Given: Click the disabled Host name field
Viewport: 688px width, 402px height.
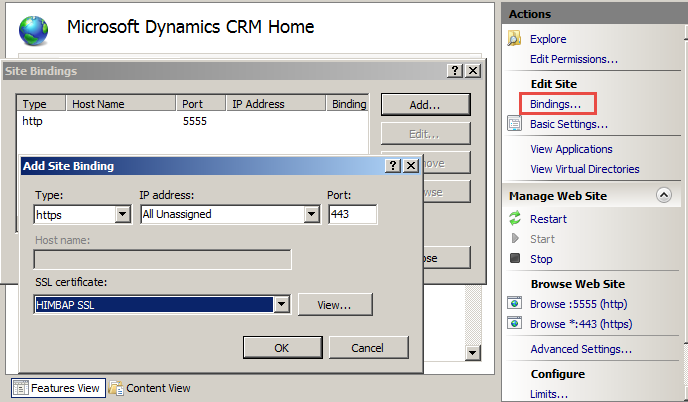Looking at the screenshot, I should point(162,260).
